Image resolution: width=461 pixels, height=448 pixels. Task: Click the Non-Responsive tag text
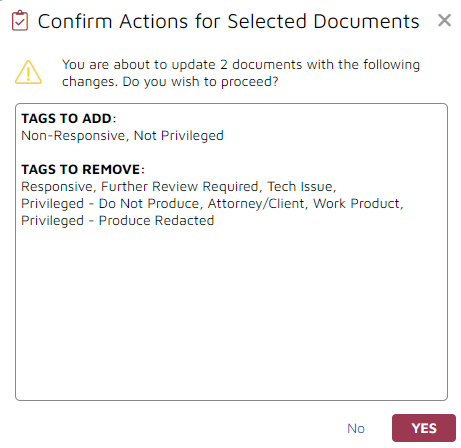tap(73, 136)
